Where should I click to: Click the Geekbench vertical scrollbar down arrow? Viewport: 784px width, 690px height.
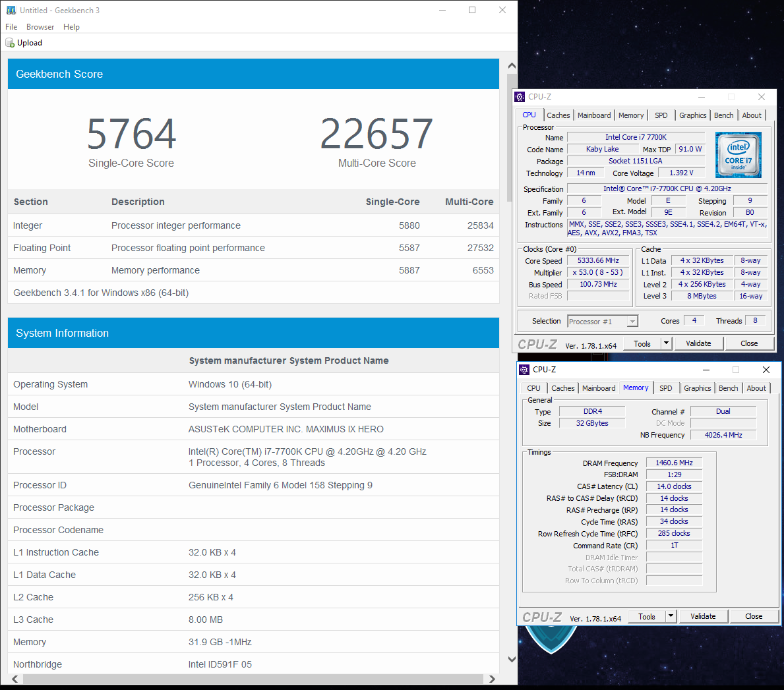512,660
